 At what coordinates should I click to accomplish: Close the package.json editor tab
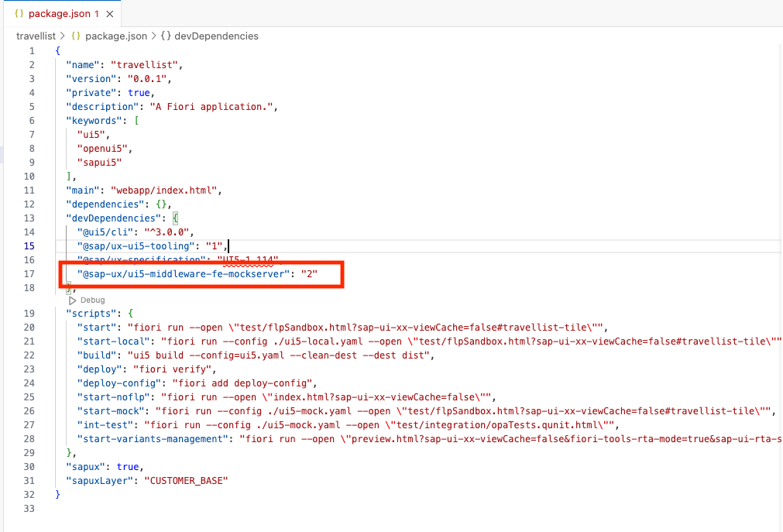(x=110, y=14)
